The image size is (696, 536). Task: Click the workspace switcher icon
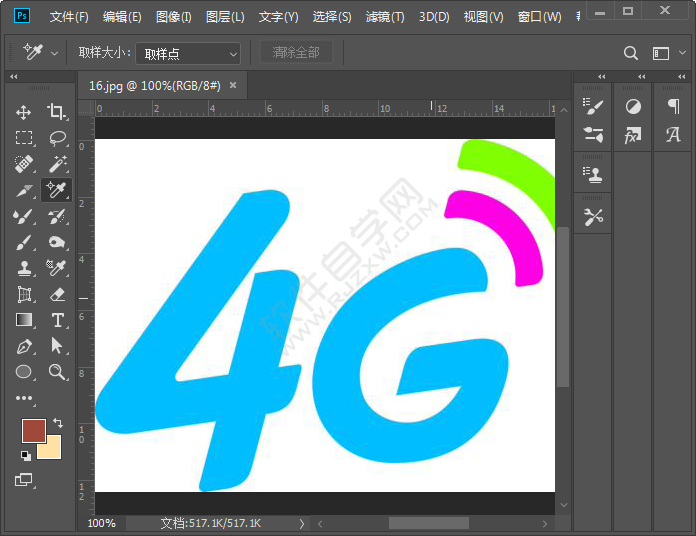(661, 54)
